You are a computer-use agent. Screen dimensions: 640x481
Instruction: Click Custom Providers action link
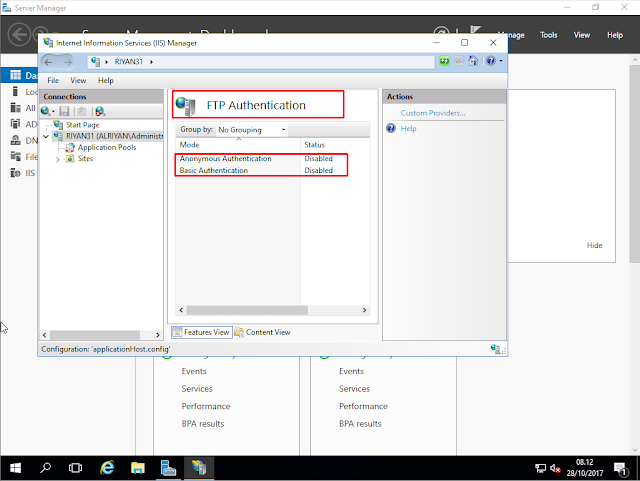433,113
